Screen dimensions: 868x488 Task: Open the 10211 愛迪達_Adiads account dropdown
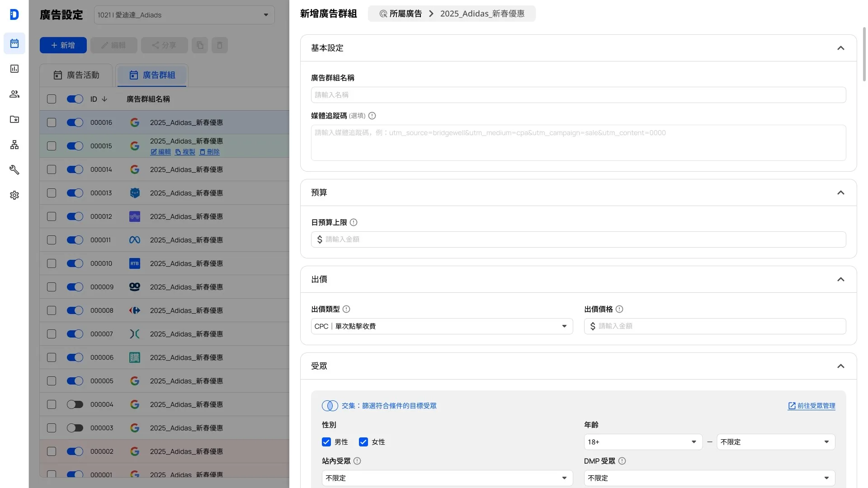(184, 15)
